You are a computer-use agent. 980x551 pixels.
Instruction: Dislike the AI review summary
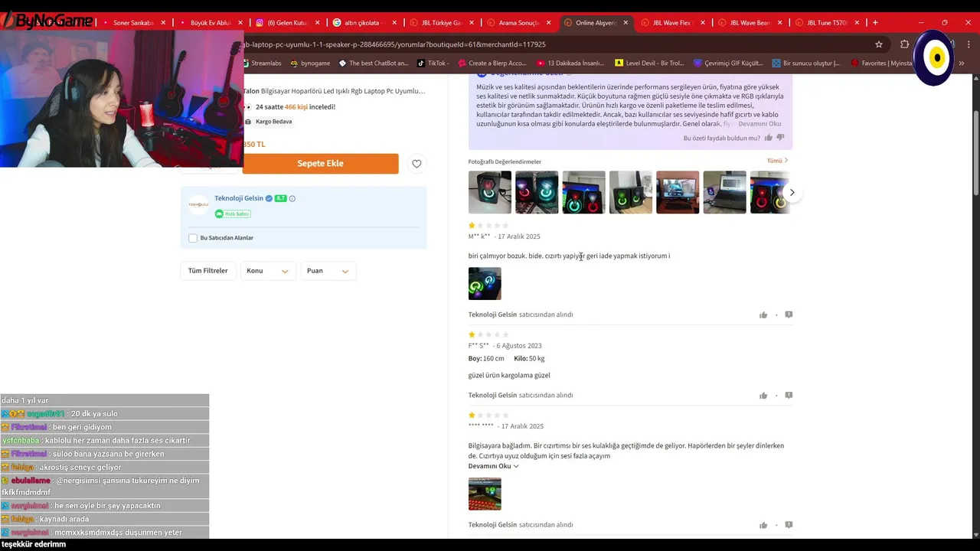tap(781, 138)
